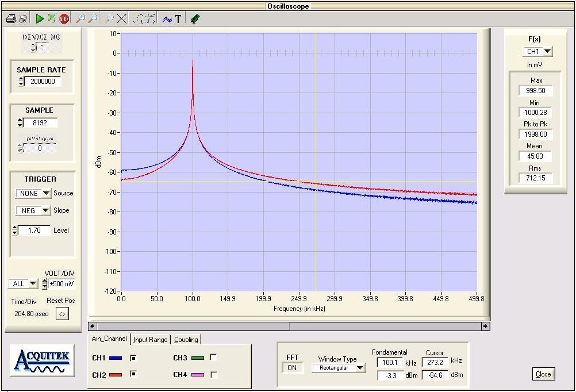Click the scrollbar left arrow below graph
This screenshot has width=576, height=392.
pos(92,326)
